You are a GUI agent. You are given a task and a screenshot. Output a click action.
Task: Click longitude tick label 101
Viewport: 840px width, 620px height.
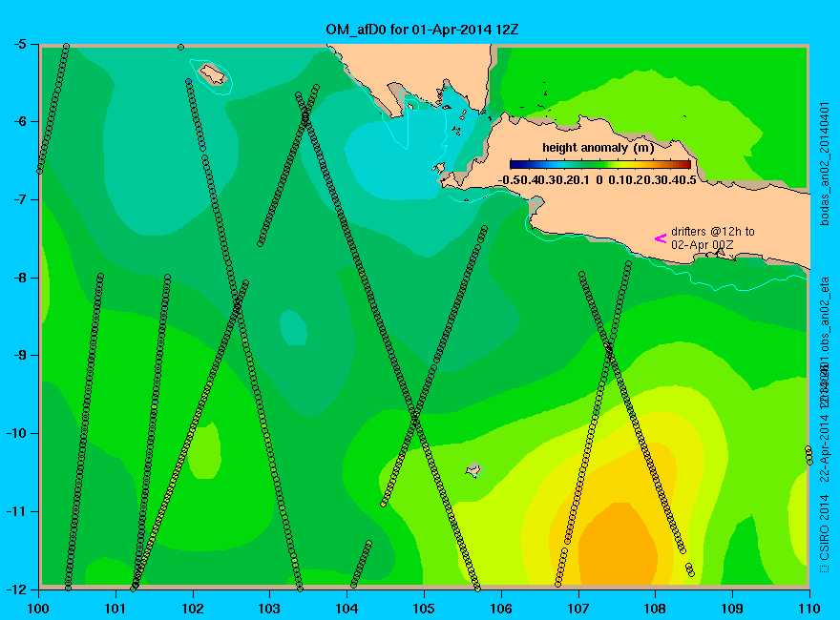point(115,609)
